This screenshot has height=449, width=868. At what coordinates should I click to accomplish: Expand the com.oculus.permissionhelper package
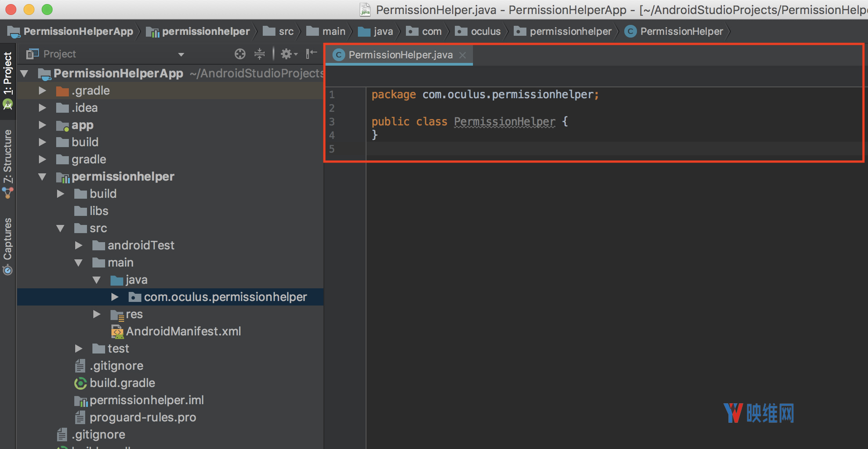tap(115, 297)
